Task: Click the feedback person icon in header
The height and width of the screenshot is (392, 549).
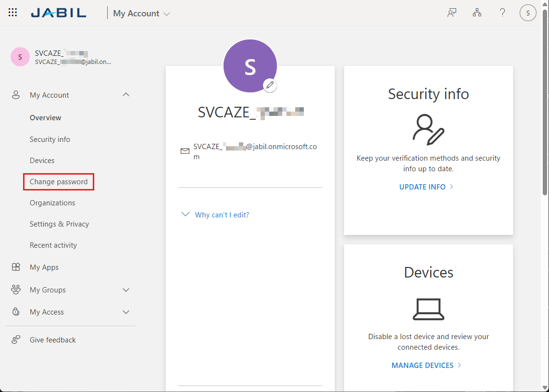Action: pyautogui.click(x=451, y=13)
